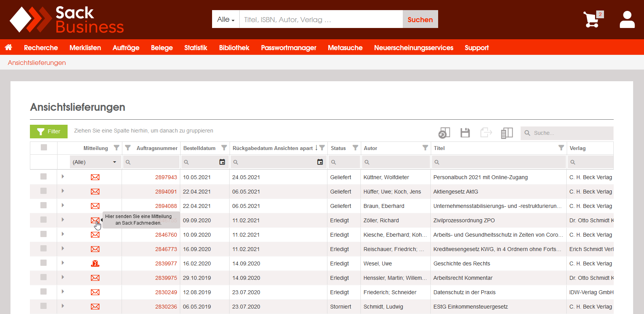This screenshot has width=644, height=314.
Task: Expand row details for order 2846773
Action: pyautogui.click(x=63, y=248)
